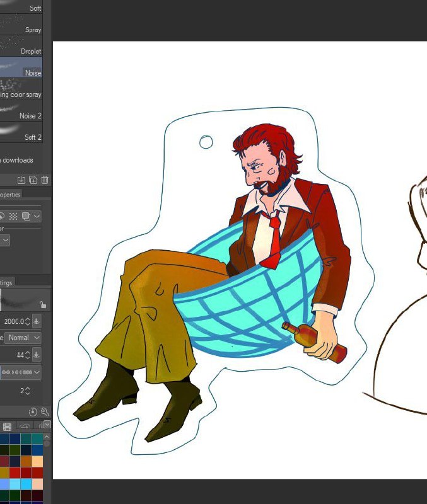Screen dimensions: 427x504
Task: Click the overlapping squares mode icon
Action: point(26,216)
